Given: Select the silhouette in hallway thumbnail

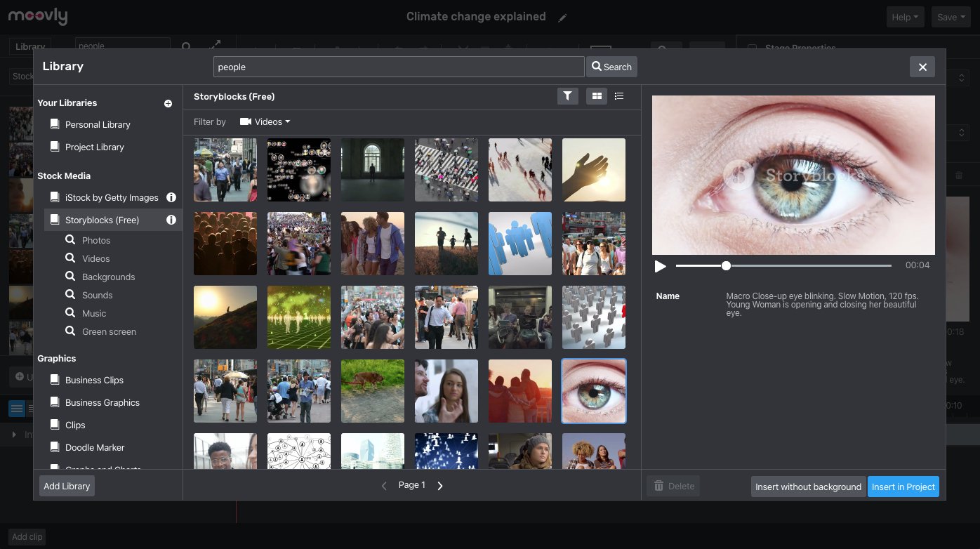Looking at the screenshot, I should pos(373,170).
